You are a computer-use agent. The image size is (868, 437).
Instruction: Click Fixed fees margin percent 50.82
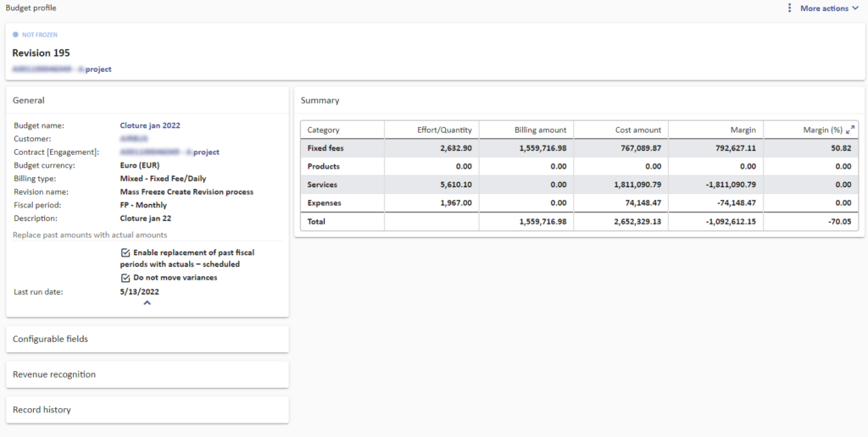[x=842, y=148]
